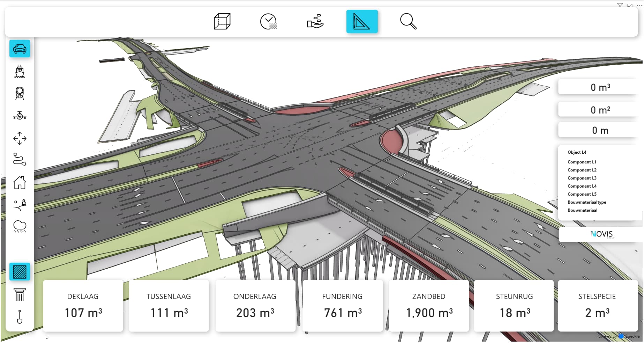Open the clock schedule view icon
The height and width of the screenshot is (343, 644).
click(268, 22)
